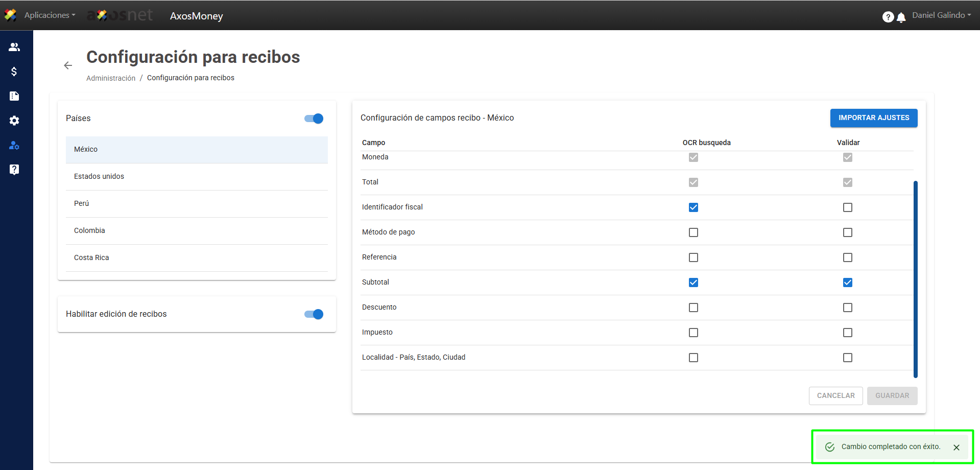Dismiss the success notification toast
980x470 pixels.
(957, 448)
